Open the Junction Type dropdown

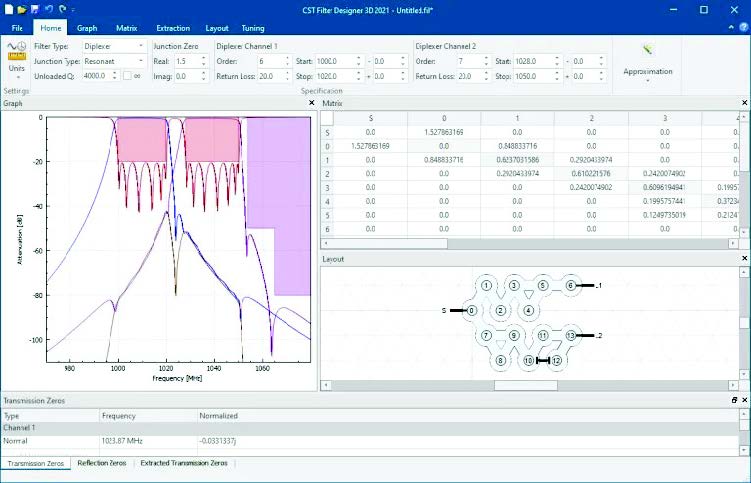click(114, 61)
